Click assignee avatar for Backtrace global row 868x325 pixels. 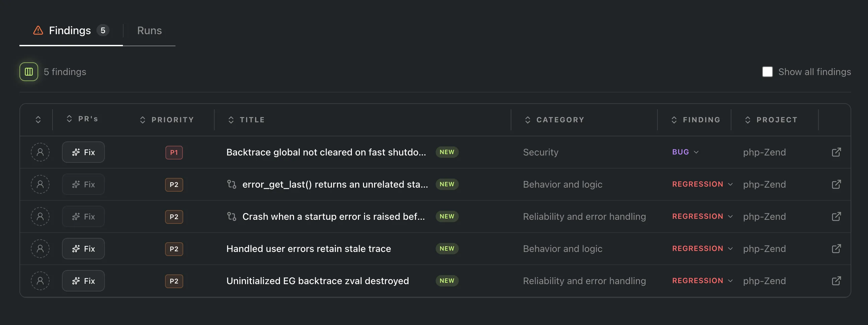pyautogui.click(x=40, y=152)
